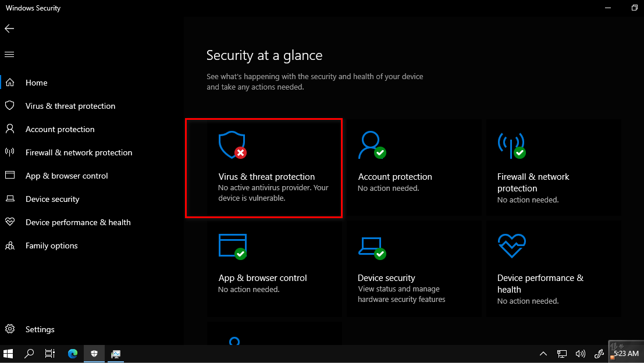Click the shield with red X tile icon
644x363 pixels.
coord(233,145)
